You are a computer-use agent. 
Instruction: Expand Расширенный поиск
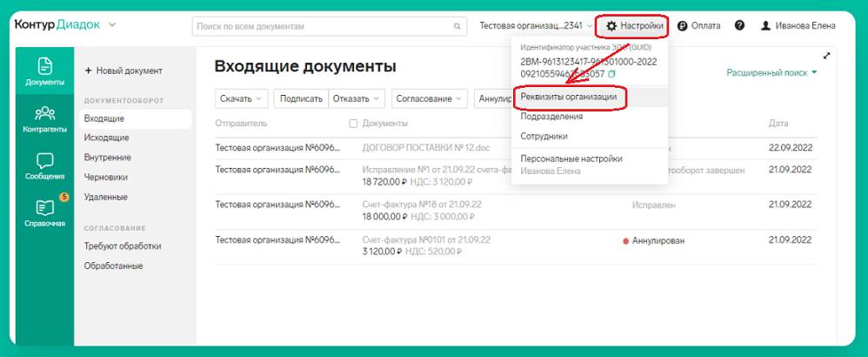pyautogui.click(x=771, y=72)
